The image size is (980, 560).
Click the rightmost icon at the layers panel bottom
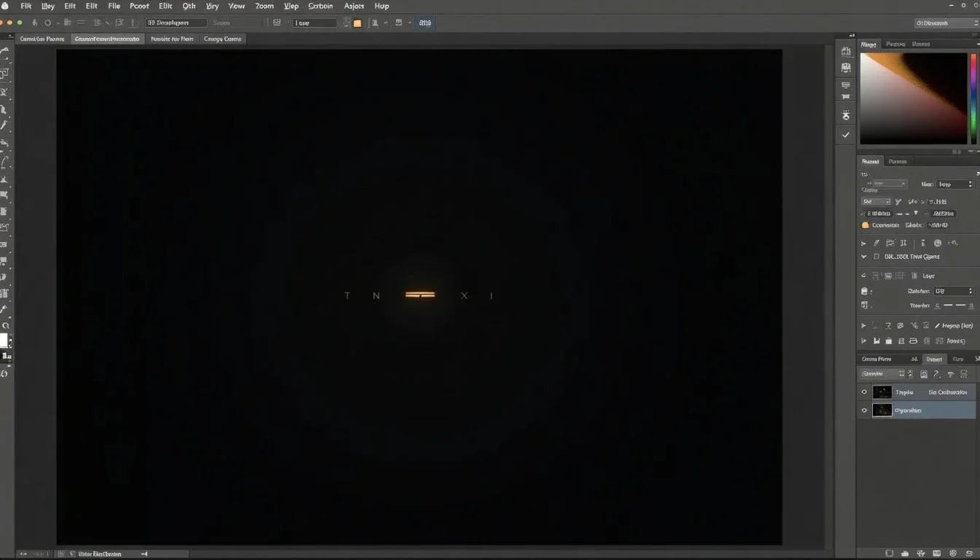968,553
